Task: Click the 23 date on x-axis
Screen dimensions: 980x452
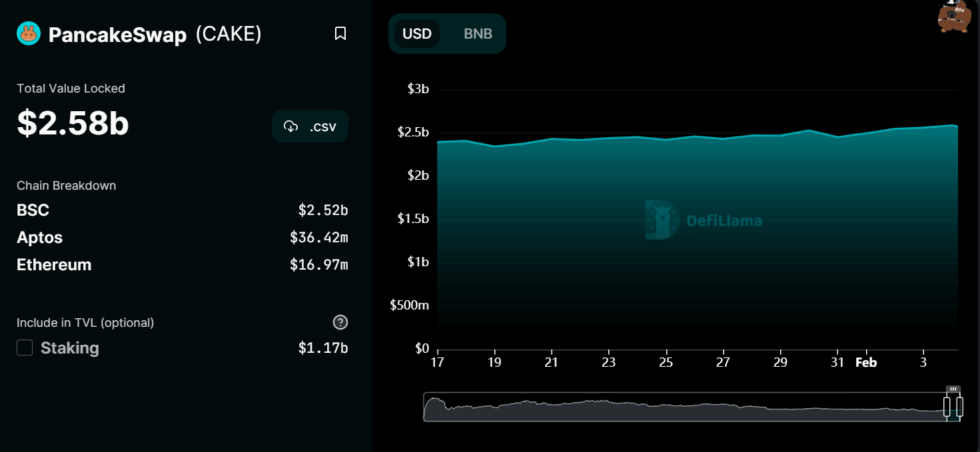Action: pyautogui.click(x=609, y=363)
